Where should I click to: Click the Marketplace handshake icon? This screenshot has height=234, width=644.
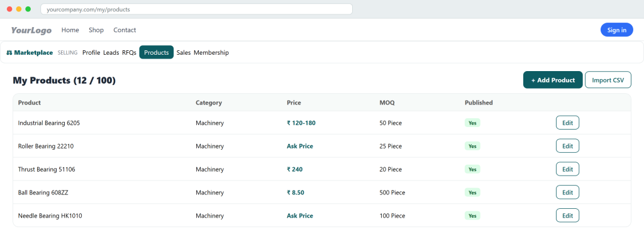[9, 53]
